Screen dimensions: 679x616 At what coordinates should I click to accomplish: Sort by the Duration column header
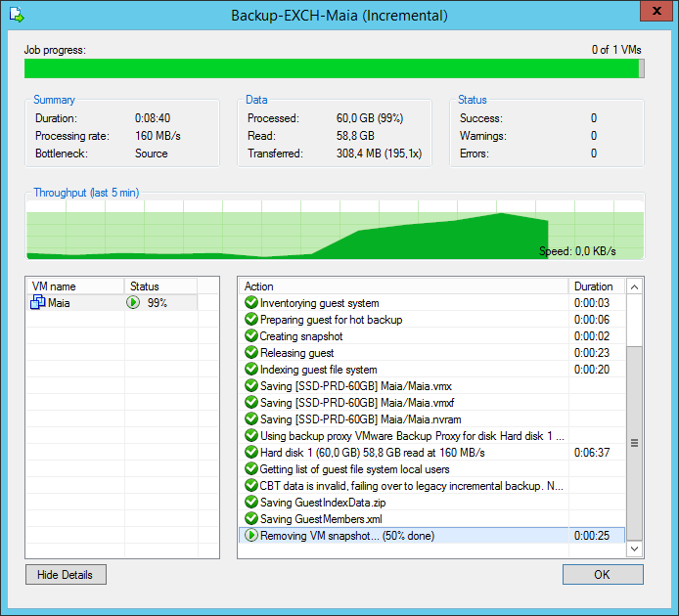[594, 286]
